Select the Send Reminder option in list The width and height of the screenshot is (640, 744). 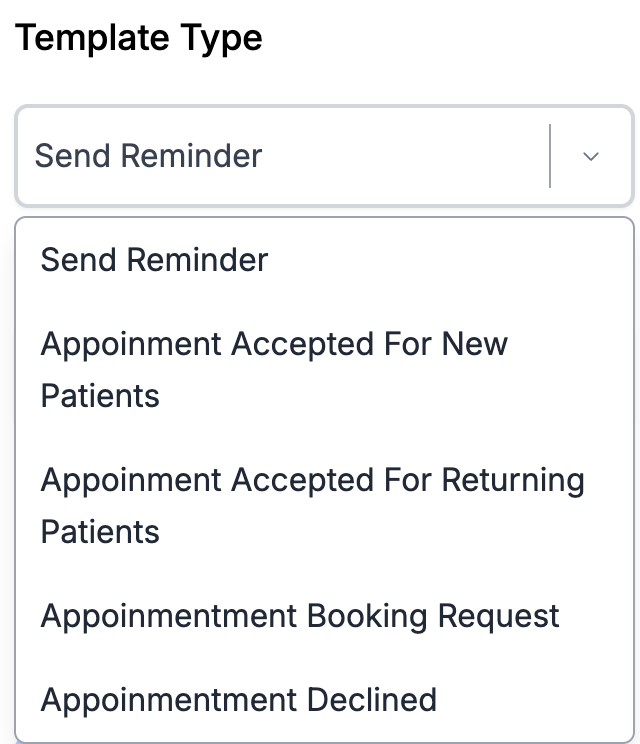click(x=155, y=260)
